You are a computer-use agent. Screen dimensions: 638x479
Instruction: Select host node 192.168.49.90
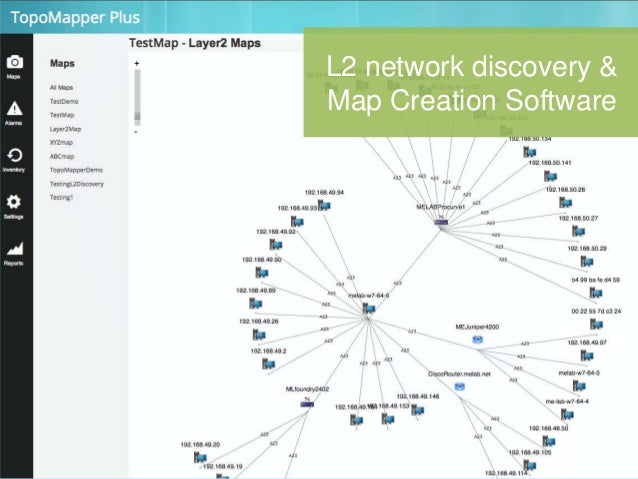262,273
